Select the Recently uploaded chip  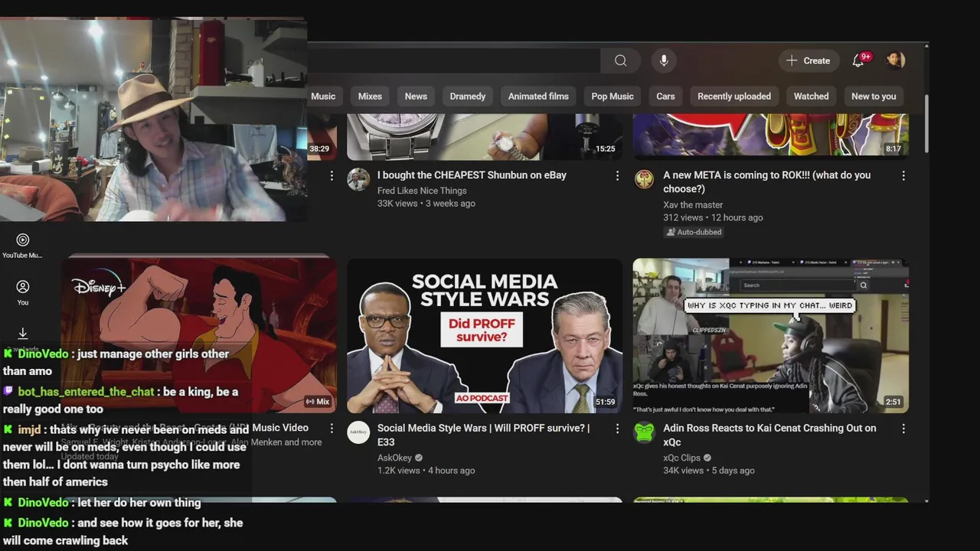click(734, 96)
